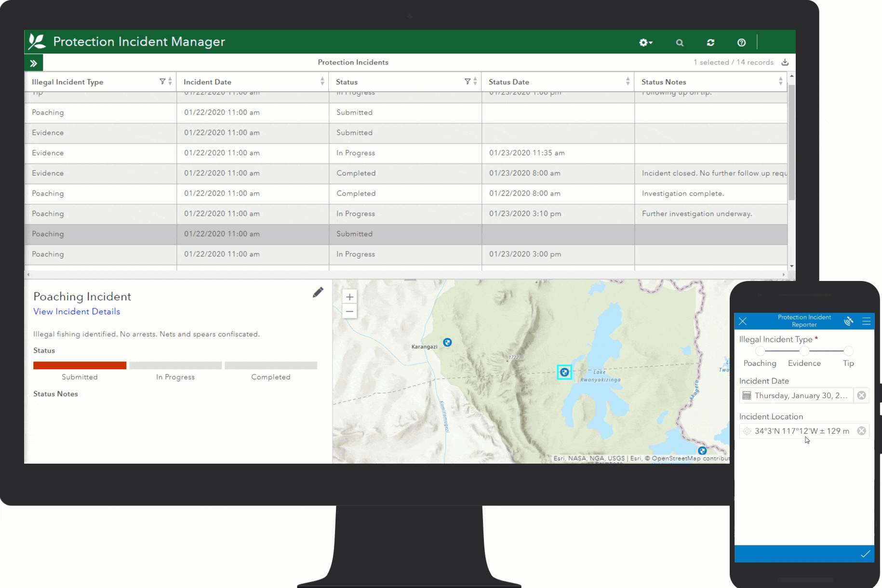882x588 pixels.
Task: Click the search icon in the header
Action: click(x=680, y=42)
